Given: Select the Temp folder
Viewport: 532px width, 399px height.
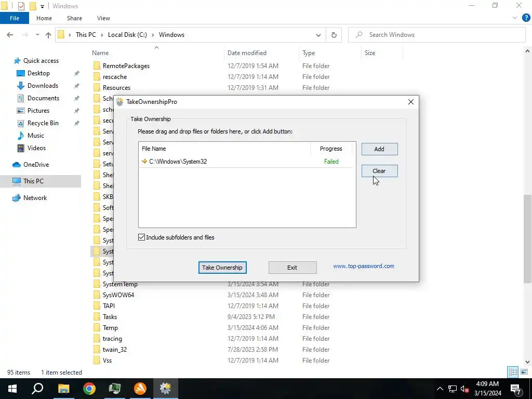Looking at the screenshot, I should coord(110,328).
